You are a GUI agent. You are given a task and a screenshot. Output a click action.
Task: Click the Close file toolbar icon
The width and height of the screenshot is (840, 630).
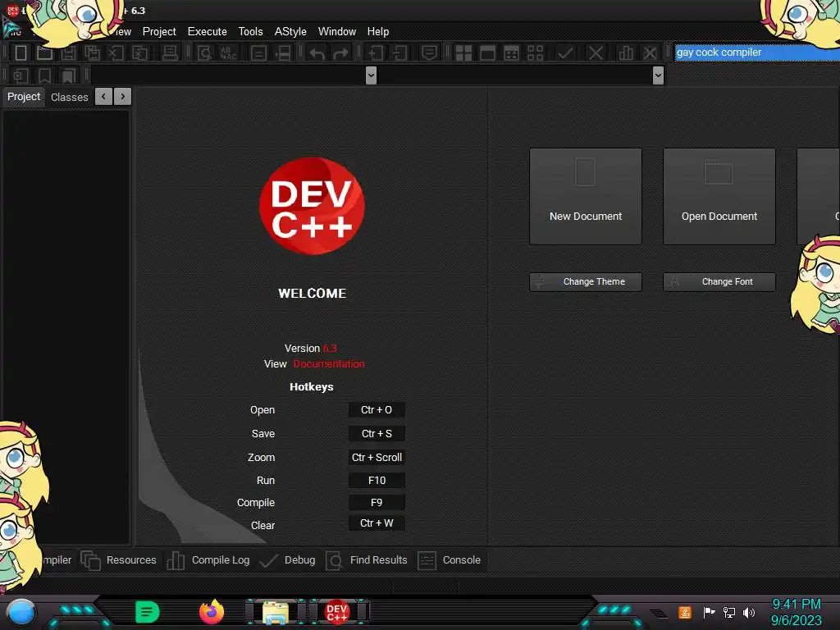(x=116, y=52)
